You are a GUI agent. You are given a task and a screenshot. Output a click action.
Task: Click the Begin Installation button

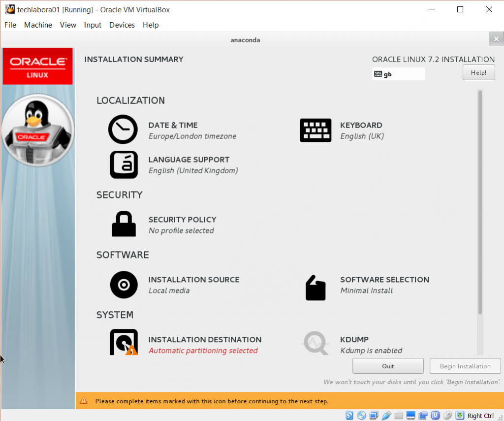pos(465,366)
